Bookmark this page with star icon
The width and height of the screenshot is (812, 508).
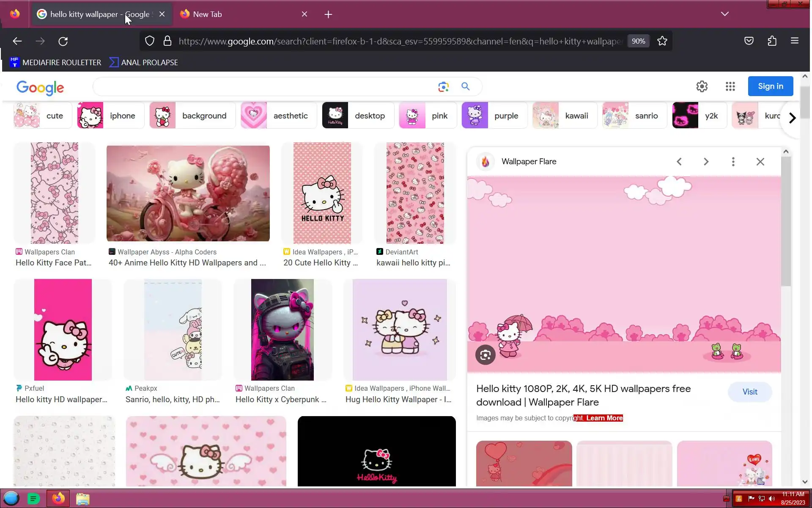pos(662,41)
